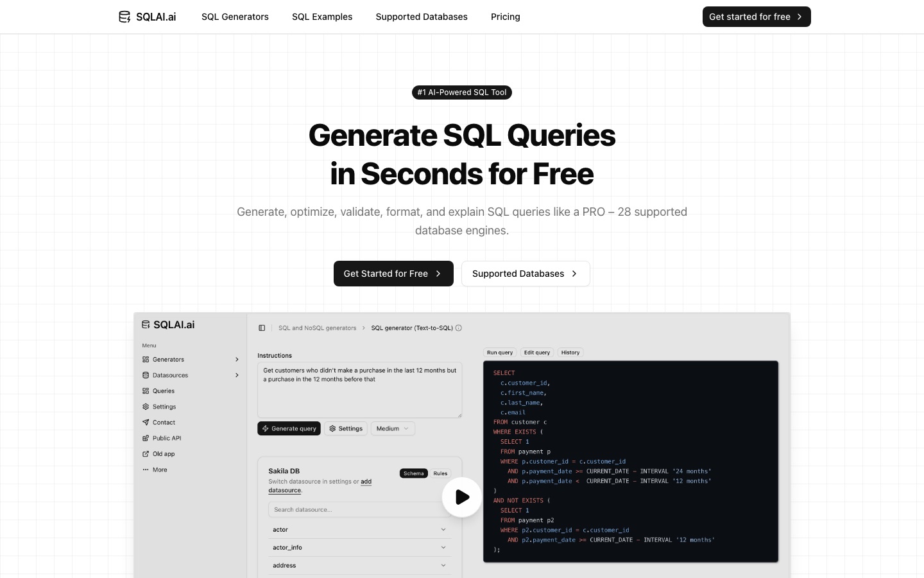The height and width of the screenshot is (578, 924).
Task: Select the Run query tab
Action: click(x=500, y=353)
